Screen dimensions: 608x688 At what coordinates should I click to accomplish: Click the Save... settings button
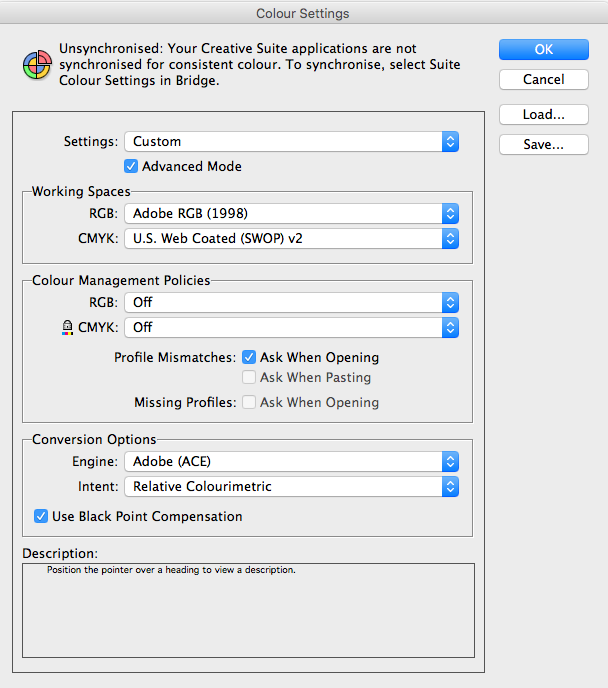543,145
